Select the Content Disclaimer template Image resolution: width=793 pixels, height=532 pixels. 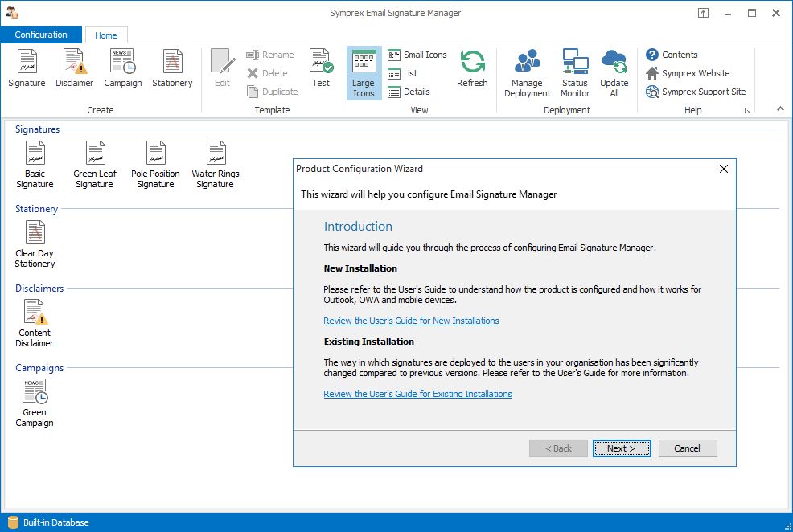coord(35,324)
